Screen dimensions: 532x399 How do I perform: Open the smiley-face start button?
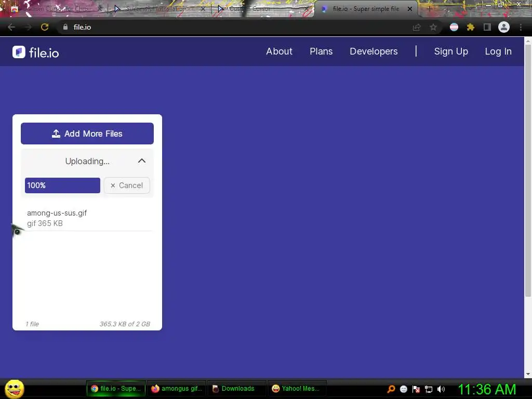[x=14, y=389]
